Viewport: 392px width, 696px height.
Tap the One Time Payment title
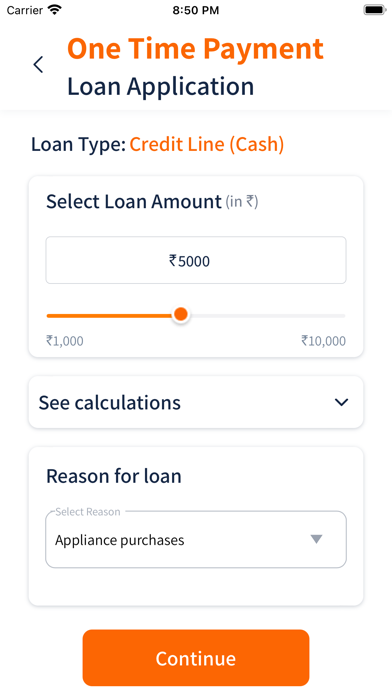click(195, 49)
